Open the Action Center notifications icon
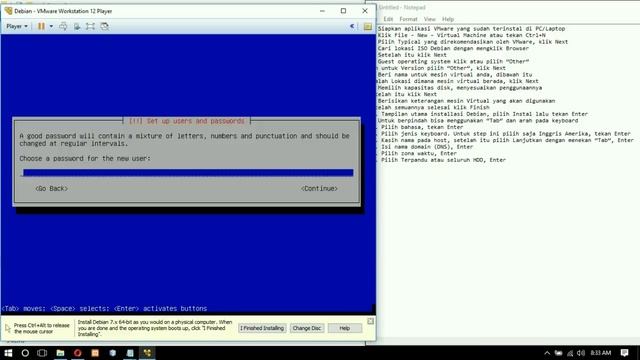Image resolution: width=640 pixels, height=360 pixels. point(624,353)
